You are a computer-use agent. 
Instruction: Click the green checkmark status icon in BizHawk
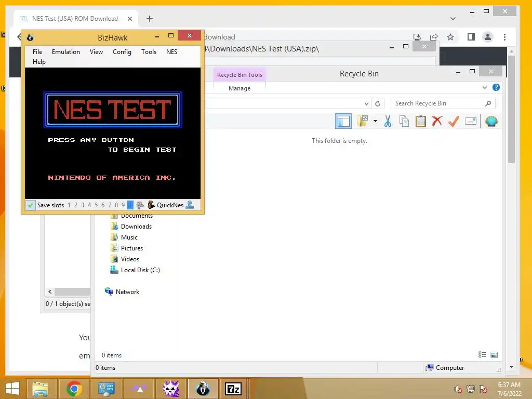[x=30, y=205]
